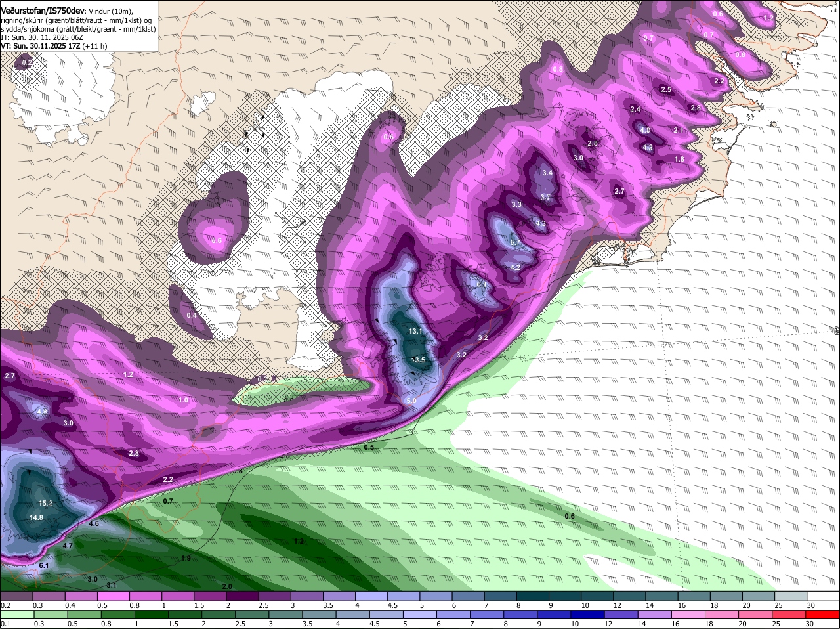The image size is (840, 629).
Task: Click the 2.4 snowfall value on the map
Action: pyautogui.click(x=635, y=109)
